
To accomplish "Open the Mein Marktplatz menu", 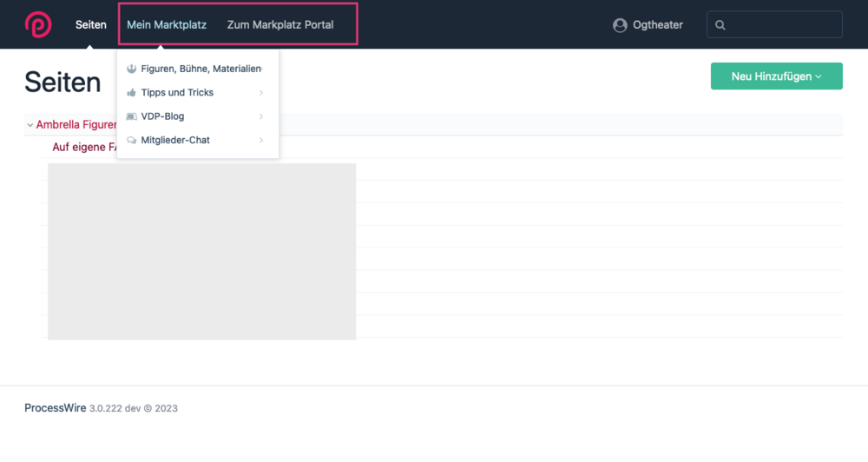I will 167,25.
